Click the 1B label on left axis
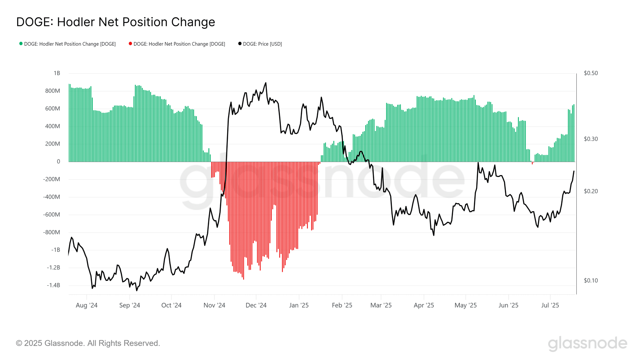The image size is (644, 362). pyautogui.click(x=57, y=73)
